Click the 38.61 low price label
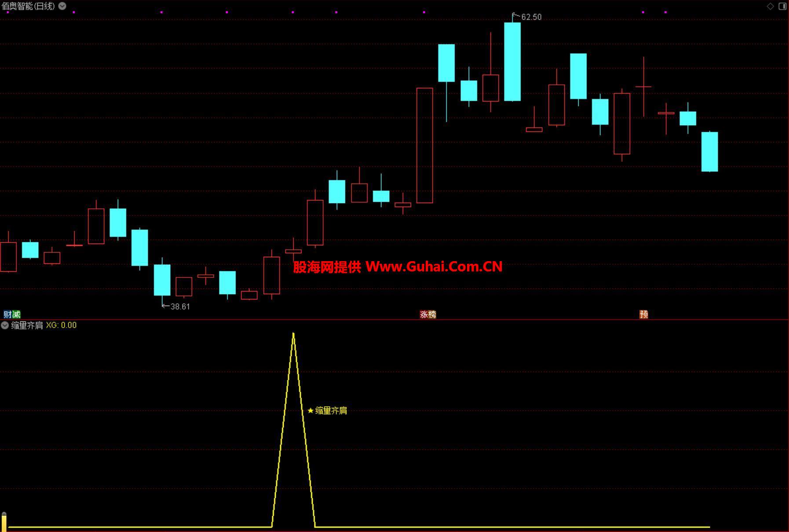 pyautogui.click(x=180, y=306)
